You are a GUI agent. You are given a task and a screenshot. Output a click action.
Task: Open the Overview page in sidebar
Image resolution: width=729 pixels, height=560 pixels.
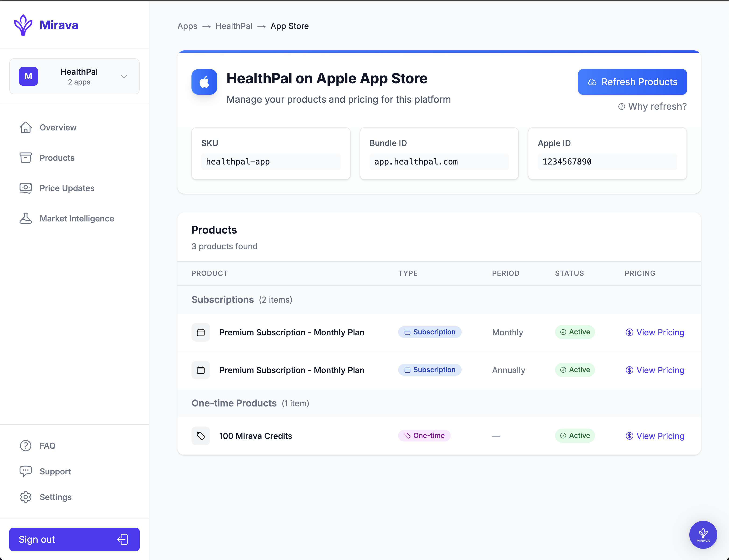pyautogui.click(x=58, y=127)
